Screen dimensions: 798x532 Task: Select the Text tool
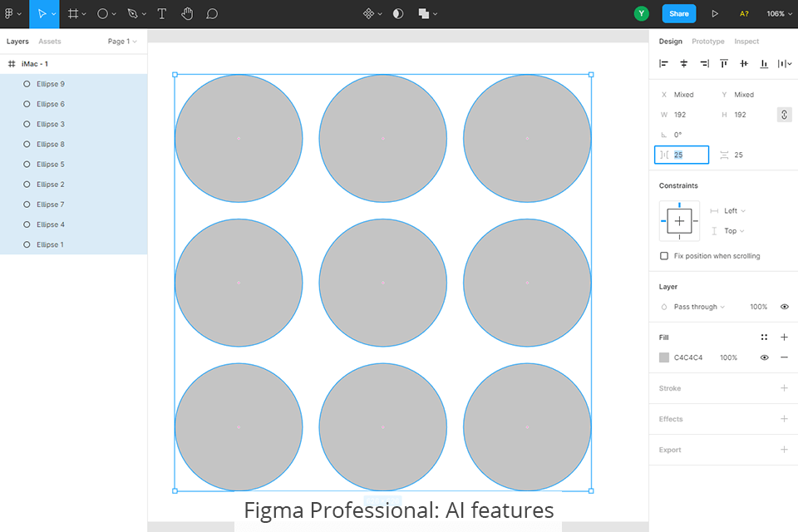[162, 14]
